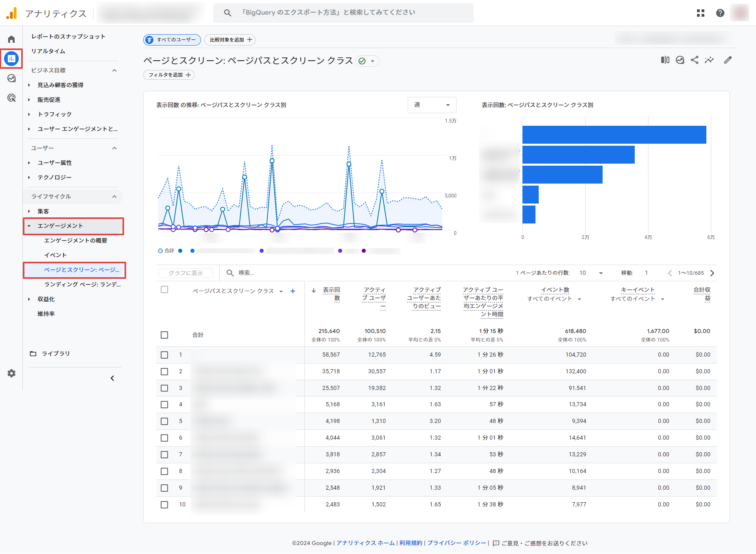Check the box for row 10
The height and width of the screenshot is (554, 756).
coord(164,505)
